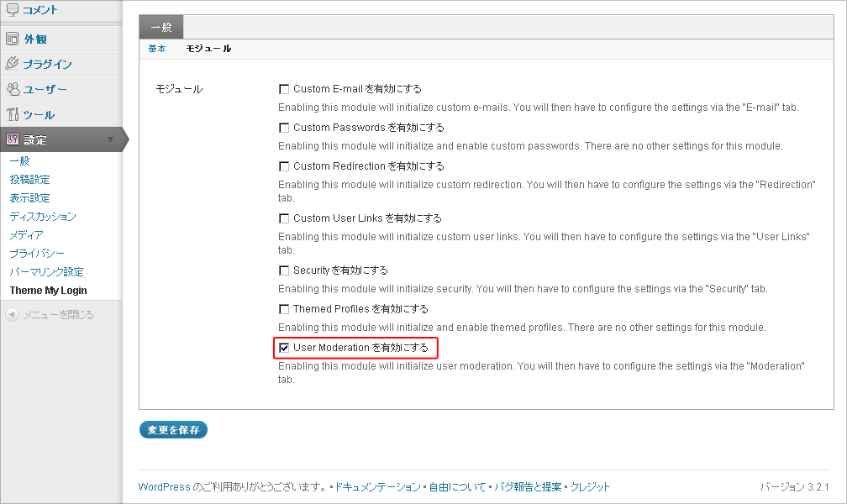Open ディスカッション settings page

pyautogui.click(x=43, y=216)
